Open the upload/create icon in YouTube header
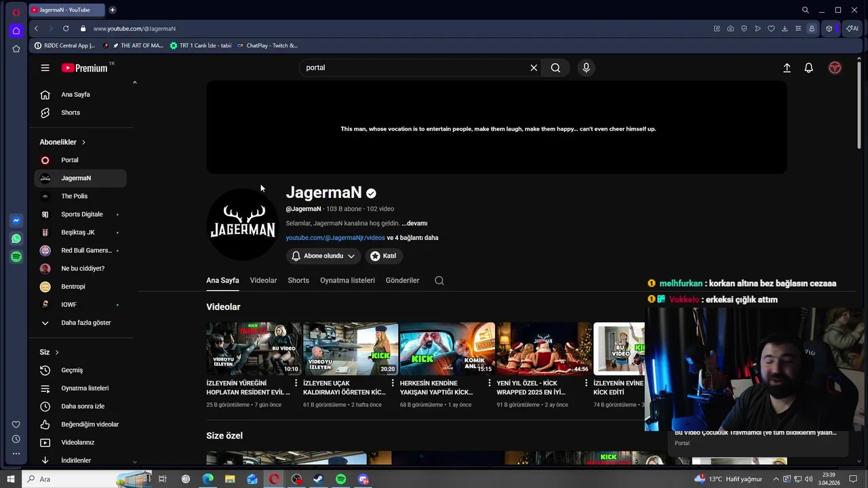This screenshot has height=488, width=868. coord(787,68)
